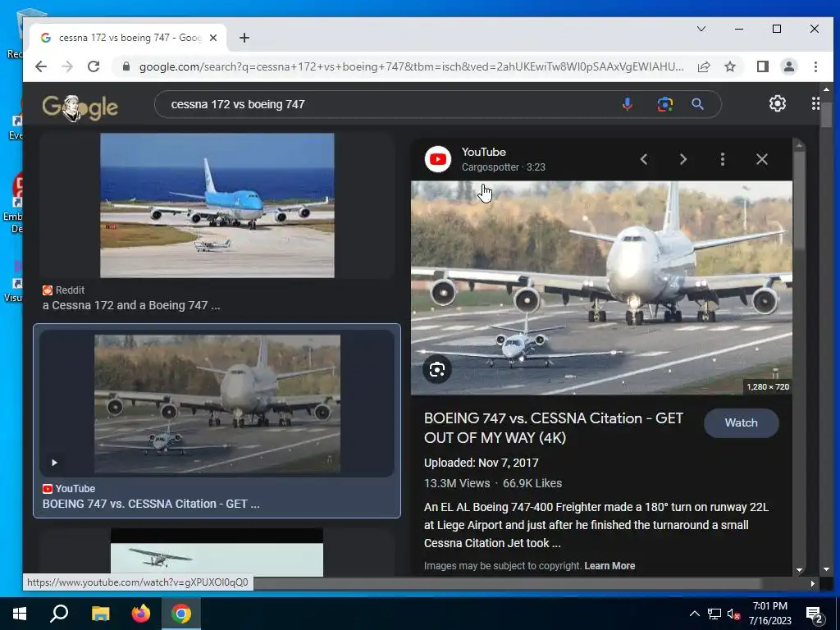The width and height of the screenshot is (840, 630).
Task: Click YouTube logo in preview panel
Action: click(438, 159)
